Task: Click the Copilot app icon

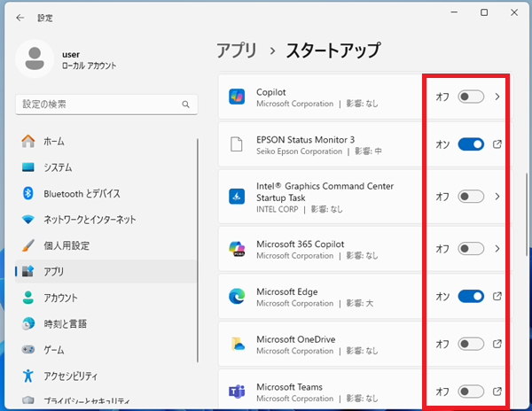Action: (237, 97)
